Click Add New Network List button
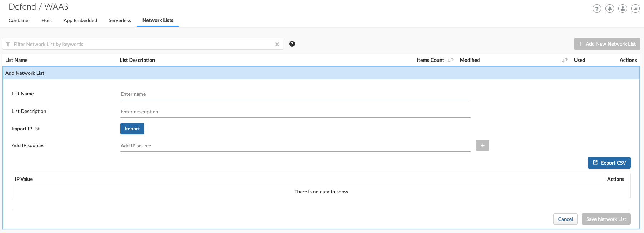This screenshot has width=644, height=233. [607, 44]
